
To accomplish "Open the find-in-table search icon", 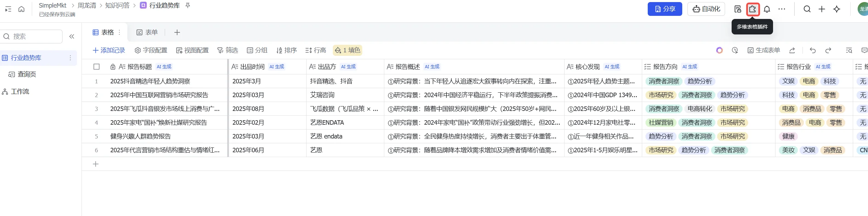I will (849, 51).
